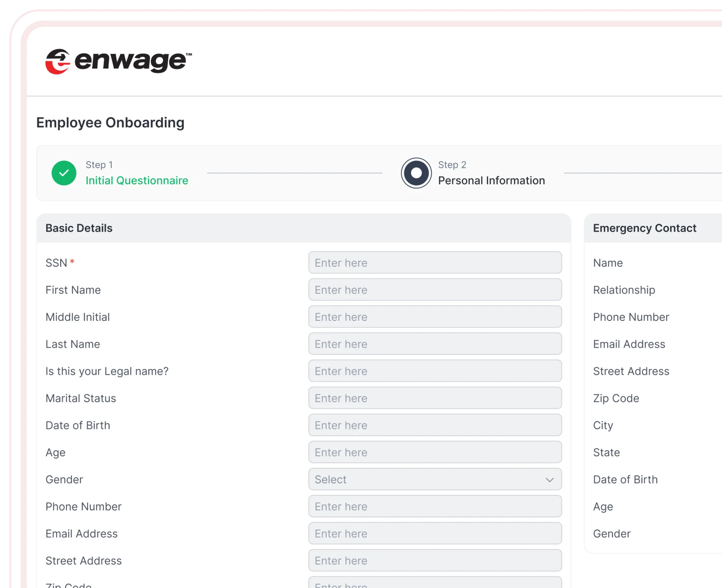Go to Initial Questionnaire step
Image resolution: width=722 pixels, height=588 pixels.
(x=136, y=181)
